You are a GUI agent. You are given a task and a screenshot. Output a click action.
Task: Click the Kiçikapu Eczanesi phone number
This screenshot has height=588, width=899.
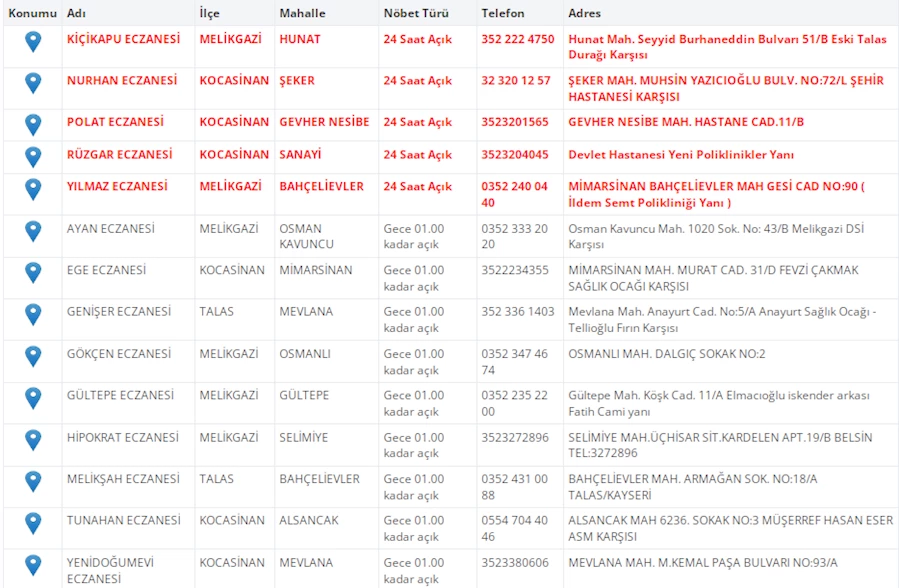517,39
